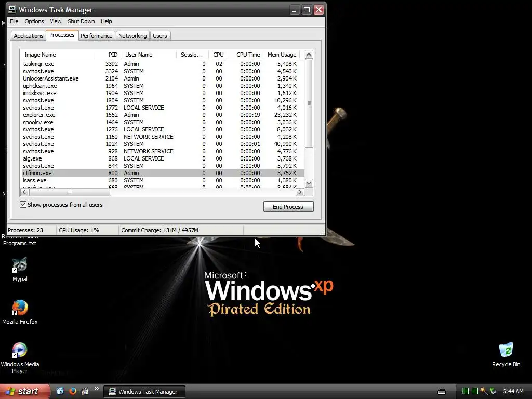The height and width of the screenshot is (399, 532).
Task: Open the File menu
Action: tap(14, 21)
